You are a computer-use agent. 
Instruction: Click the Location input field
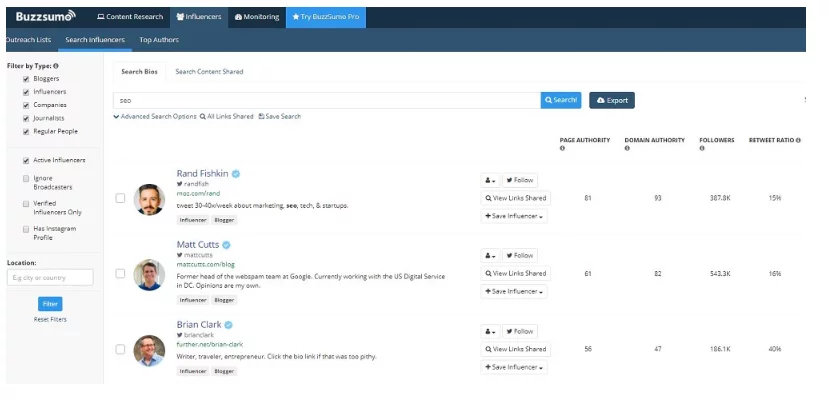[50, 277]
